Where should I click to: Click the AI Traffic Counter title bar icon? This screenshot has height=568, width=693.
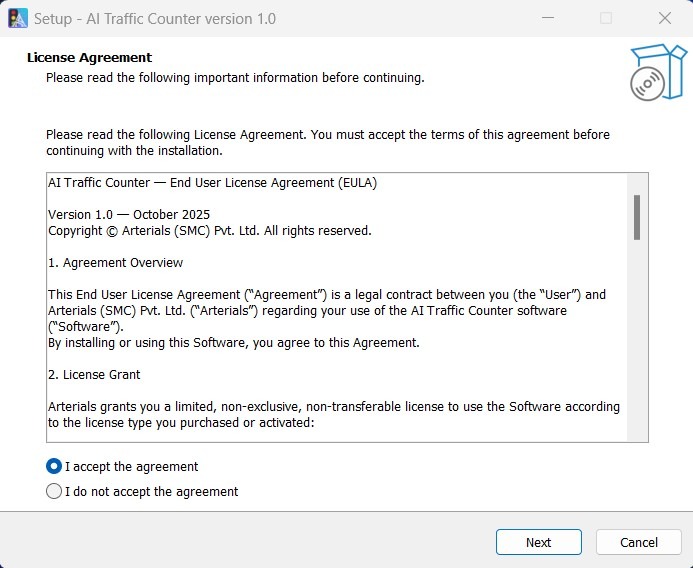[18, 18]
